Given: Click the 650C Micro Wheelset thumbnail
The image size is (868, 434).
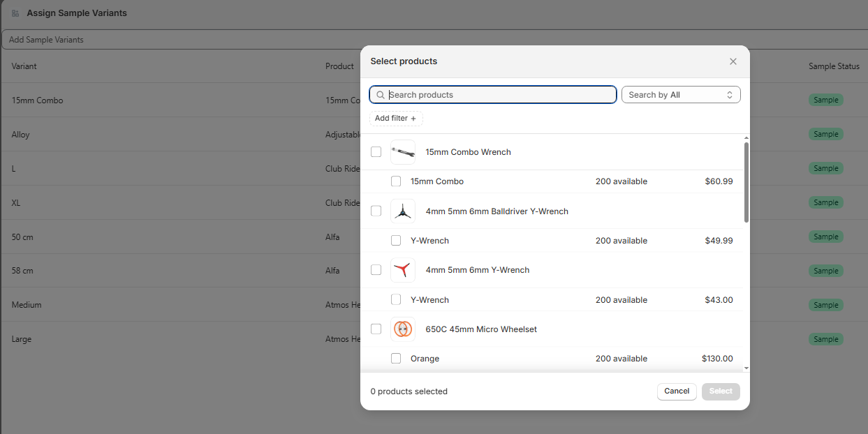Looking at the screenshot, I should coord(403,329).
